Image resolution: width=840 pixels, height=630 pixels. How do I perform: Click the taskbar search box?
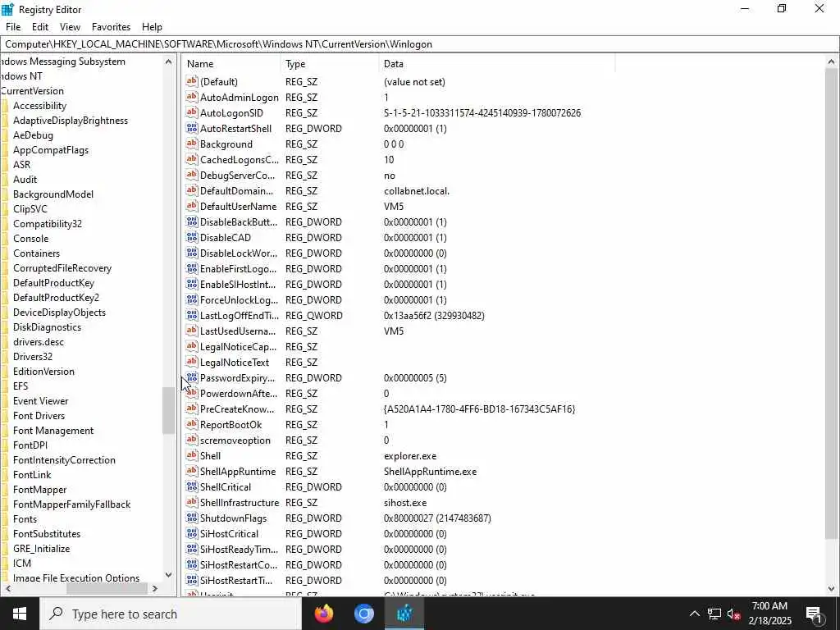[x=171, y=614]
